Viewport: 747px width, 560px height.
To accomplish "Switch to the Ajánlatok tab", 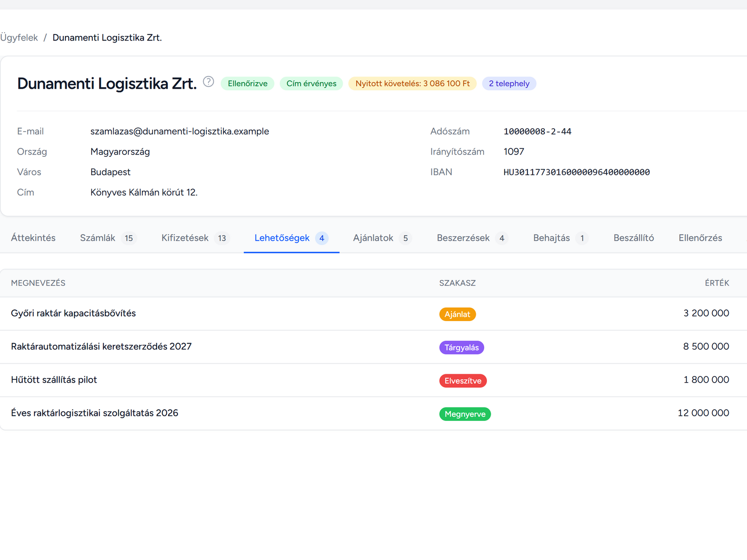I will (382, 238).
